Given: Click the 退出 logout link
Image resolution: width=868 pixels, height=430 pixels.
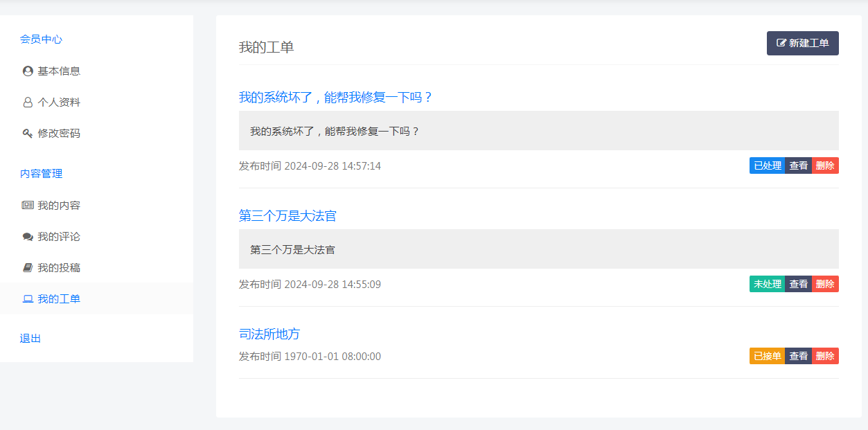Looking at the screenshot, I should tap(30, 339).
